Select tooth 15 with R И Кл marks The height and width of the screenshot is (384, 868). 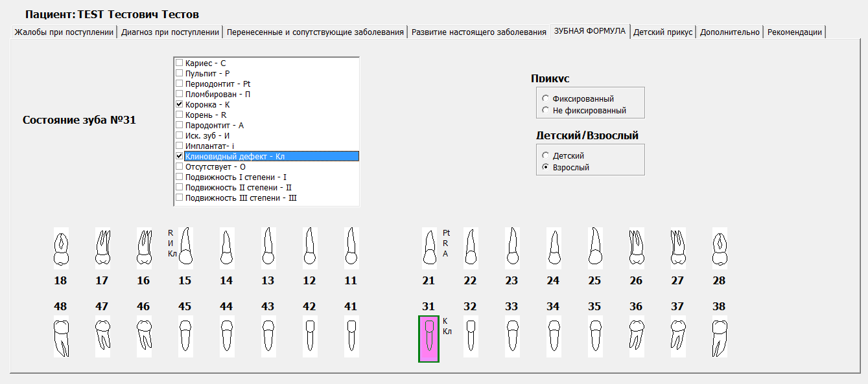click(185, 247)
